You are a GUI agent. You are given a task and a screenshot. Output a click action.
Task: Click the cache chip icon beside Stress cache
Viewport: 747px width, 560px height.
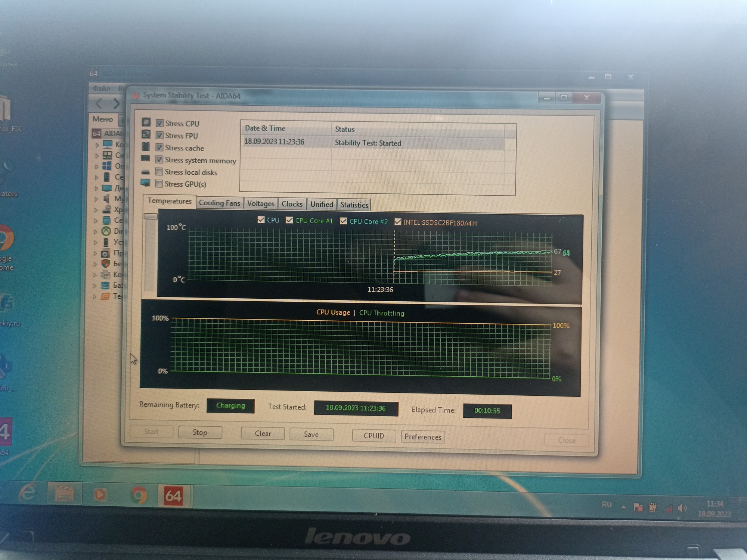coord(146,146)
